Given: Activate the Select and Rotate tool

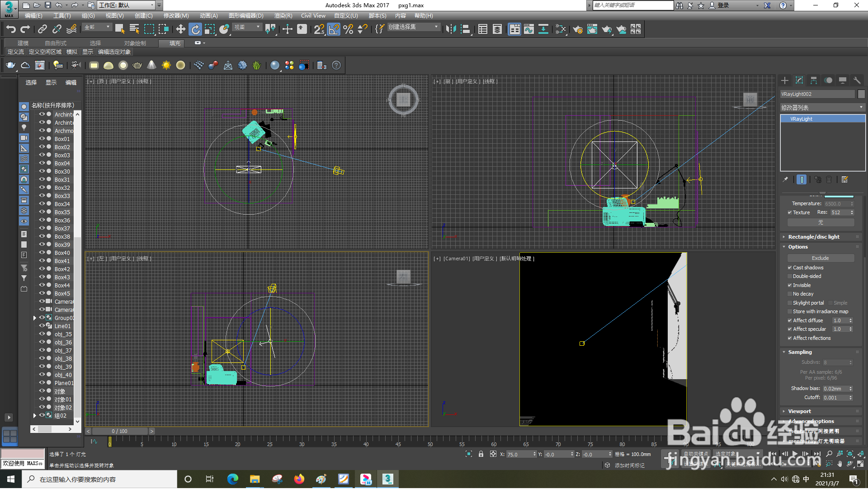Looking at the screenshot, I should click(x=195, y=29).
